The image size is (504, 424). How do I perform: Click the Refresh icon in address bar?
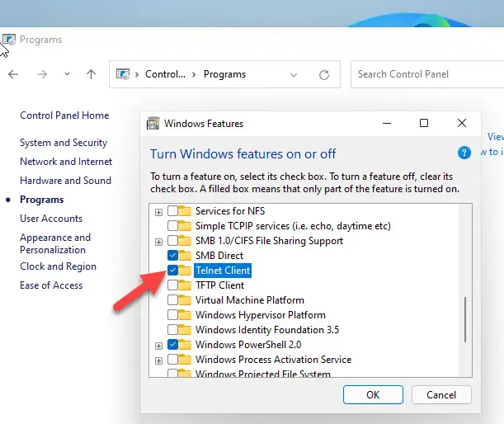[x=324, y=75]
